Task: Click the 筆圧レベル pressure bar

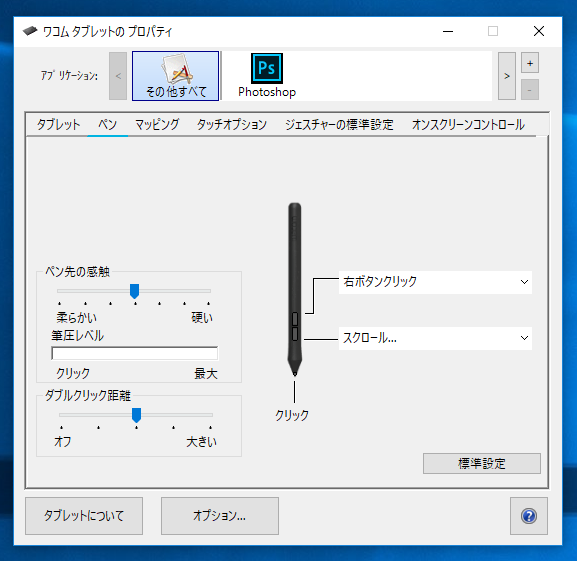Action: (x=135, y=353)
